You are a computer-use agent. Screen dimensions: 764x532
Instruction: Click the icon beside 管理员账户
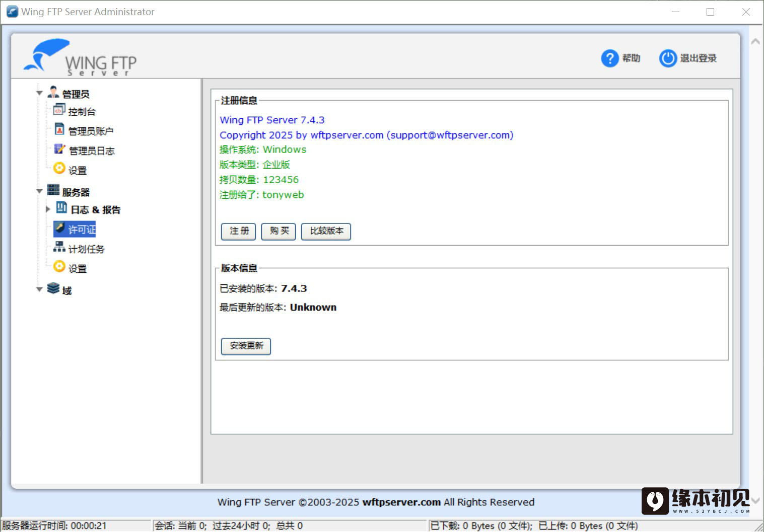coord(59,129)
